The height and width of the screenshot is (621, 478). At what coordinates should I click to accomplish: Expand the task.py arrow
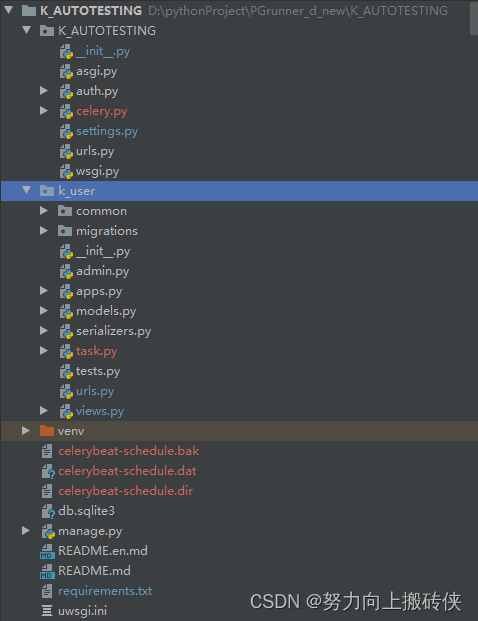(x=44, y=351)
